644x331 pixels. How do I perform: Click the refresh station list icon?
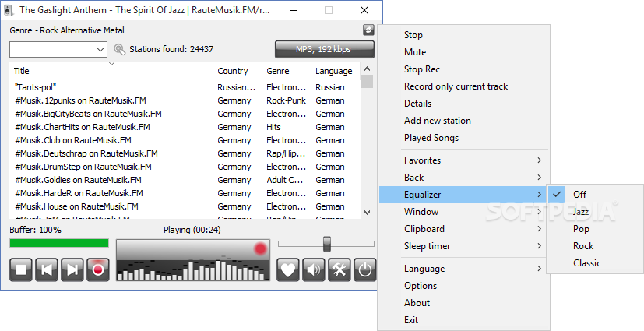tap(368, 30)
